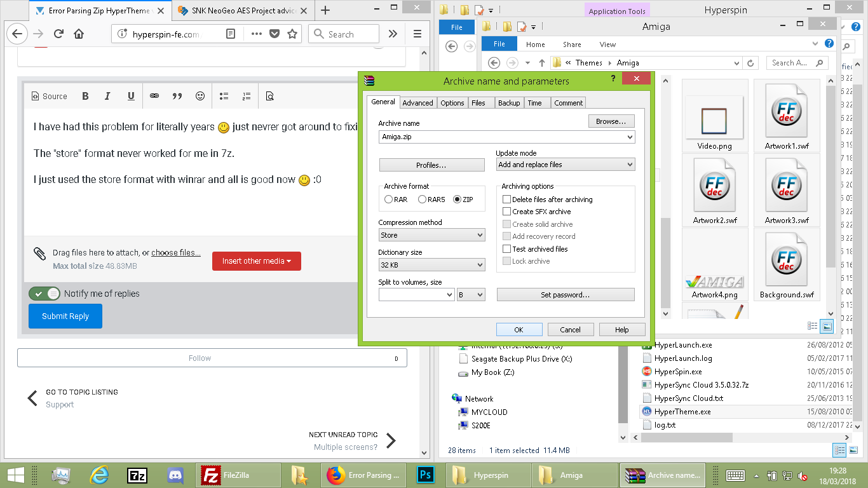Click inside the Amiga.zip archive name field

(x=502, y=137)
